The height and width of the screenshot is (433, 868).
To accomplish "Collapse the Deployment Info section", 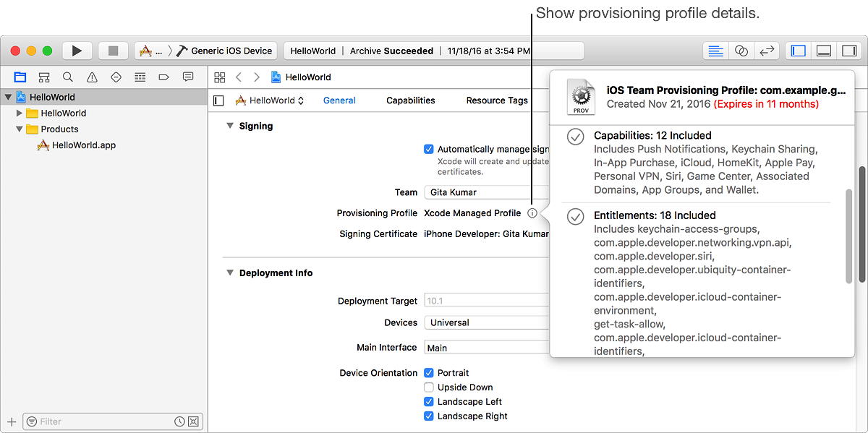I will pos(230,273).
